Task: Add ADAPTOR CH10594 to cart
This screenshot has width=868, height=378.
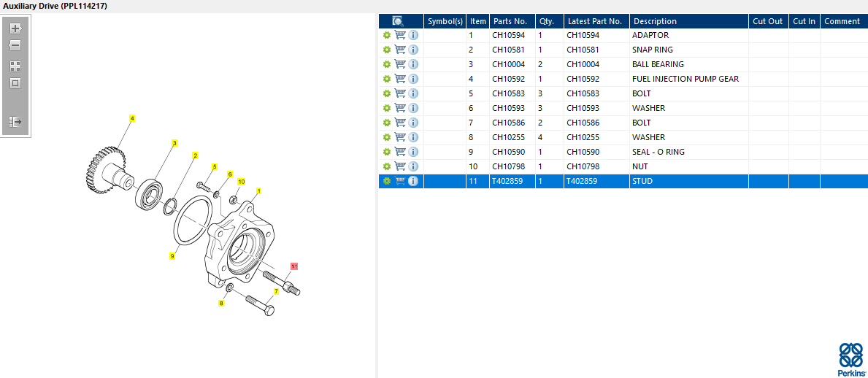Action: [x=400, y=35]
